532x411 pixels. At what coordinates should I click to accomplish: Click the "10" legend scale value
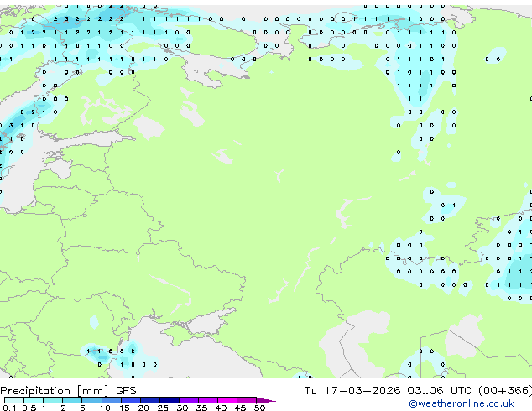[105, 408]
